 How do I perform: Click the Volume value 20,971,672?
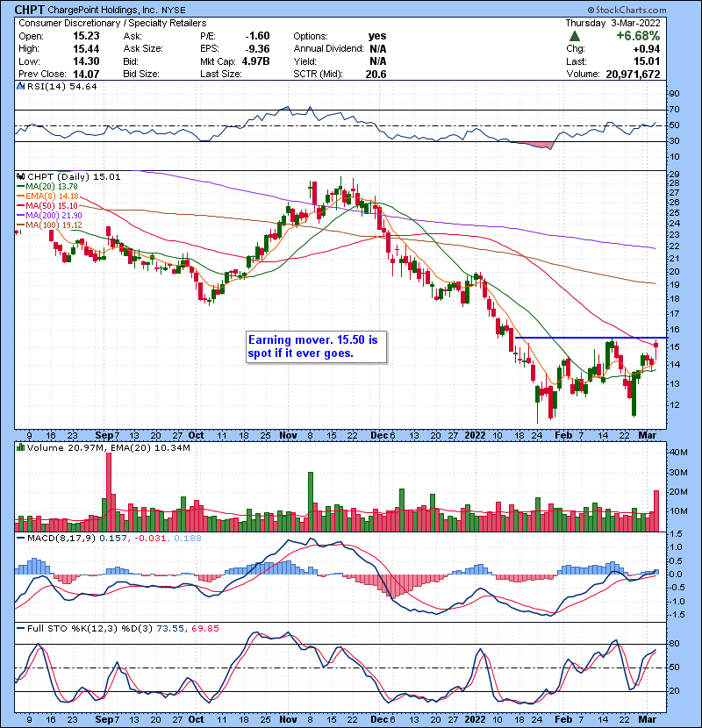(x=633, y=75)
